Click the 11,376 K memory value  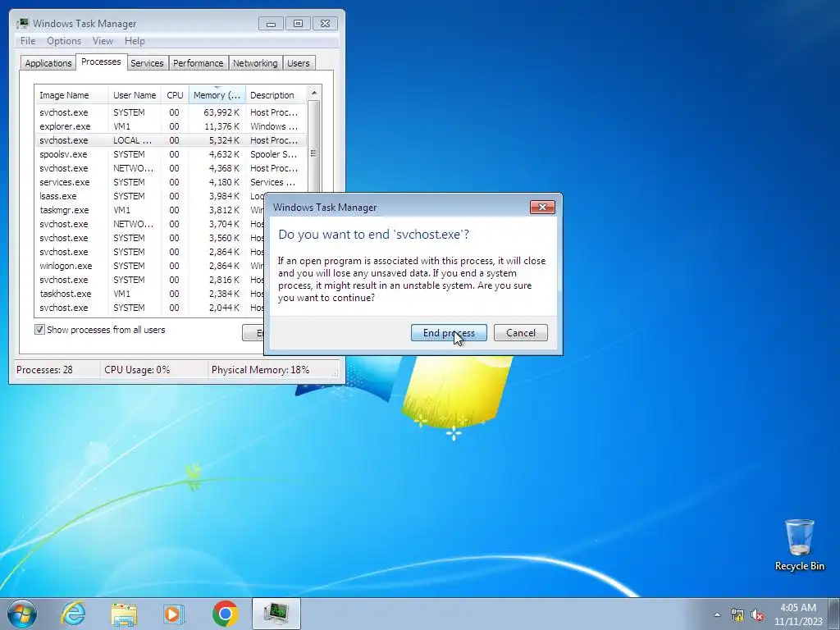pyautogui.click(x=221, y=126)
